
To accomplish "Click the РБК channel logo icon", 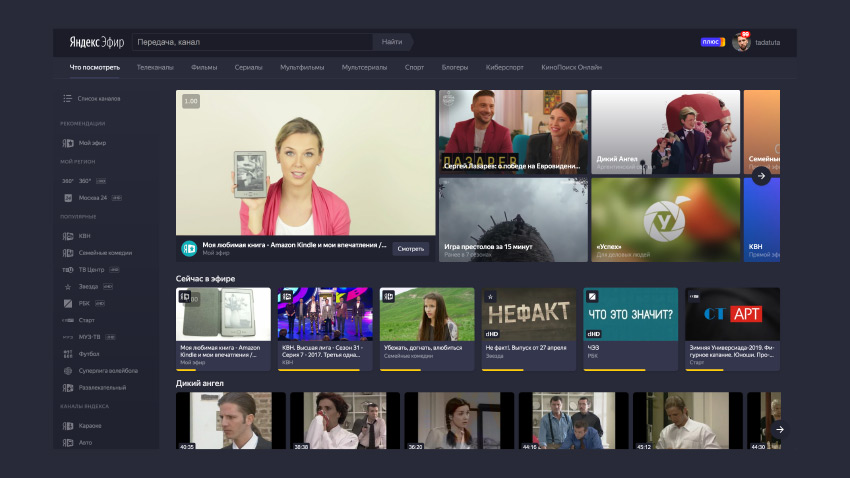I will coord(68,303).
